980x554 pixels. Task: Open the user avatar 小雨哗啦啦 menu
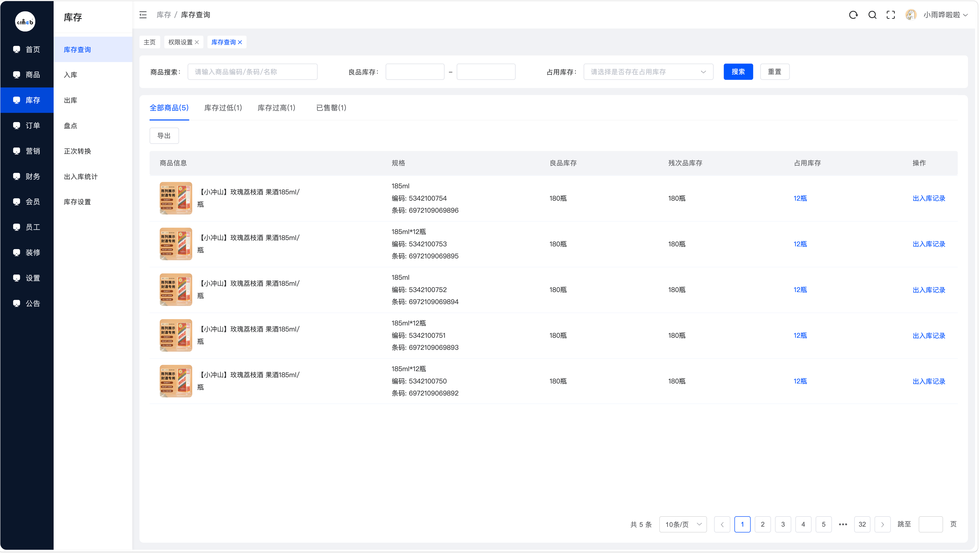(937, 15)
